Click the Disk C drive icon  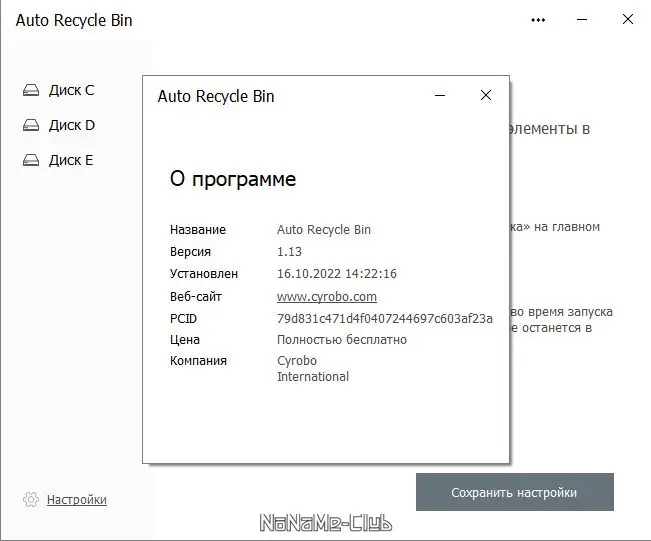tap(31, 91)
